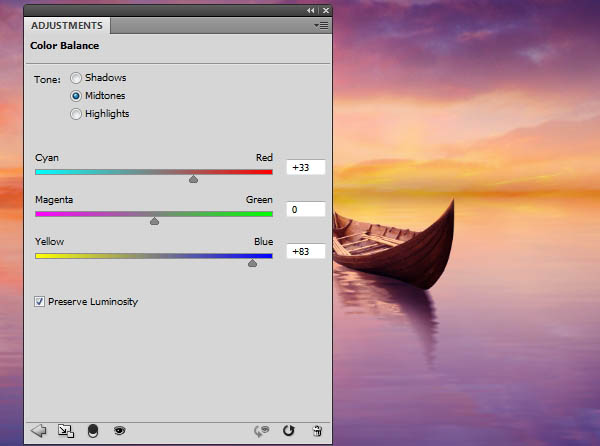Click the Yellow-Blue slider handle
Screen dimensions: 600x446
coord(252,263)
